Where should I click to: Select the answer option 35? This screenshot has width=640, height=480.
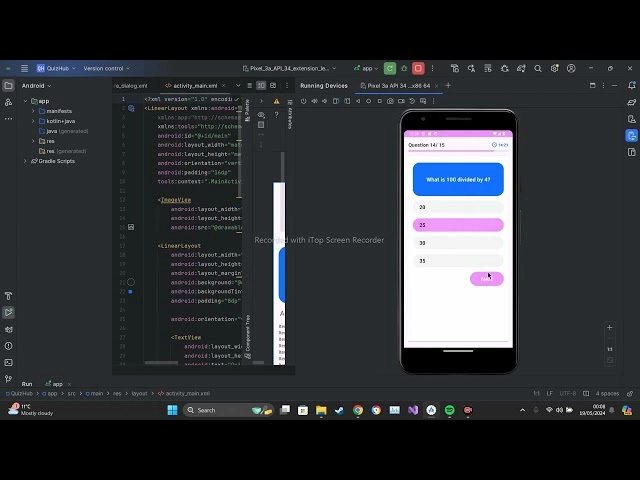coord(457,260)
